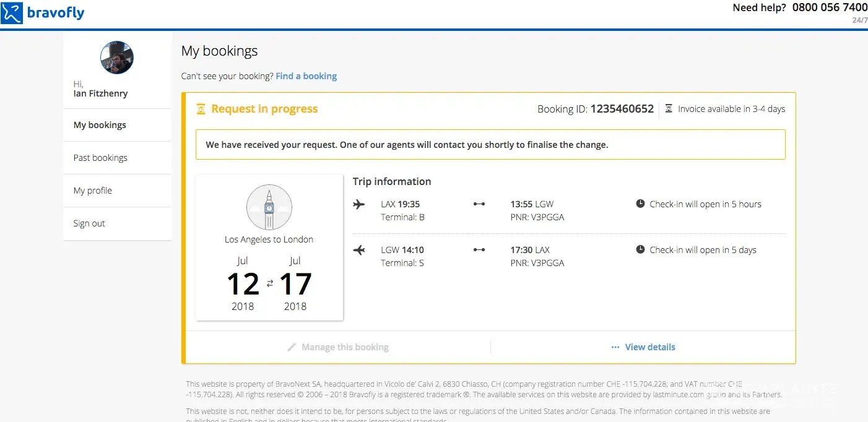Image resolution: width=868 pixels, height=422 pixels.
Task: Click the returning airplane icon for LGW flight
Action: pyautogui.click(x=359, y=250)
